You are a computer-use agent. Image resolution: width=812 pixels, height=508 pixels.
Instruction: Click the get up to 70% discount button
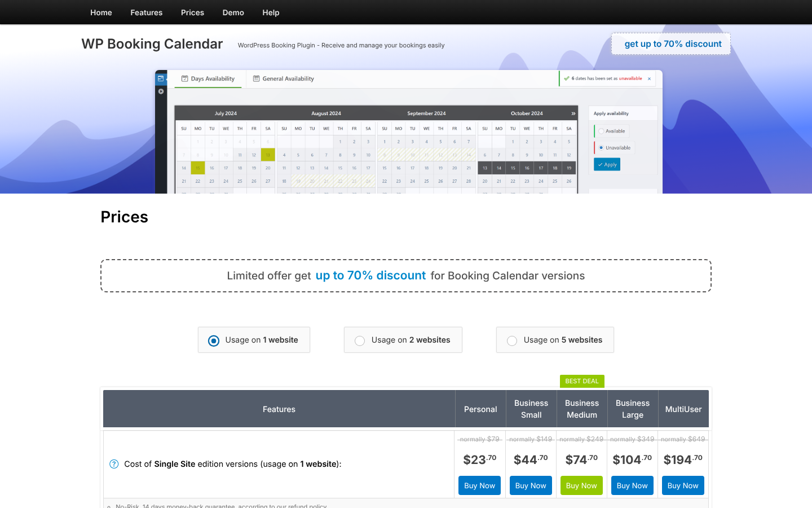[671, 44]
